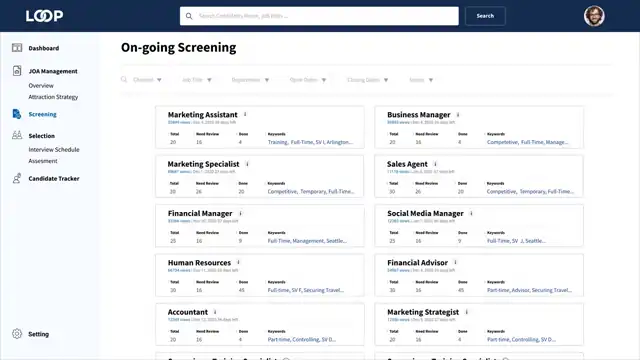
Task: Click the On-going Screening heading
Action: coord(178,48)
